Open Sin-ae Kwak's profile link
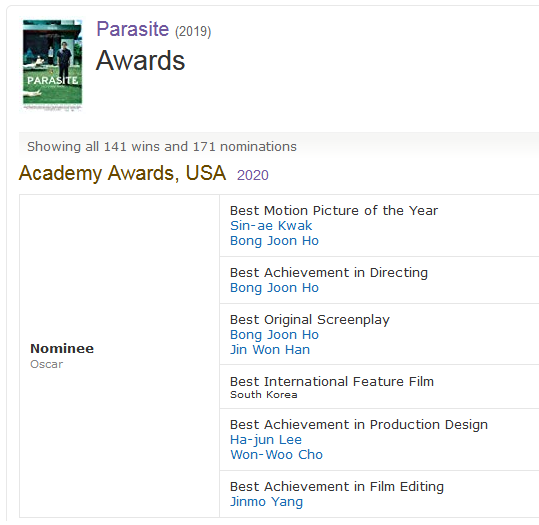The height and width of the screenshot is (525, 539). click(271, 226)
